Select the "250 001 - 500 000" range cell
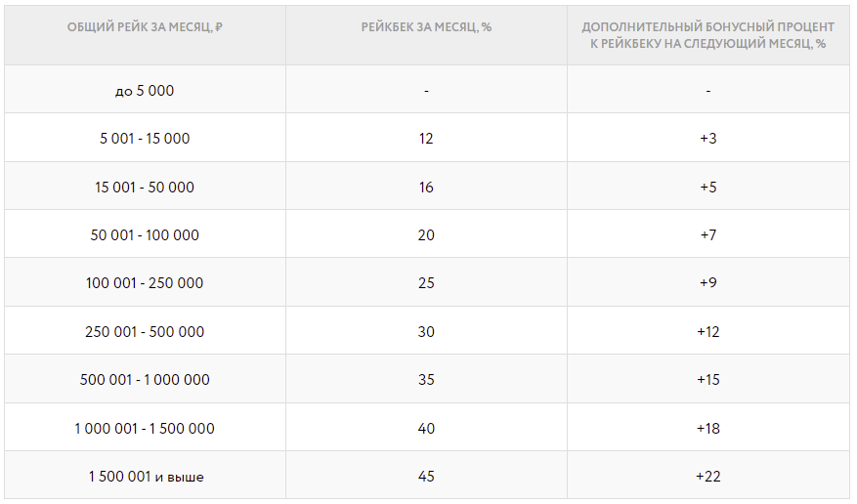This screenshot has height=504, width=857. 145,332
